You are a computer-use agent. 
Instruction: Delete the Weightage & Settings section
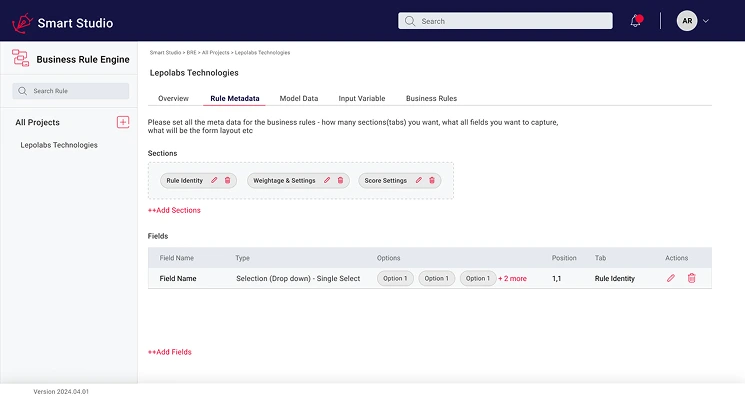pos(340,180)
